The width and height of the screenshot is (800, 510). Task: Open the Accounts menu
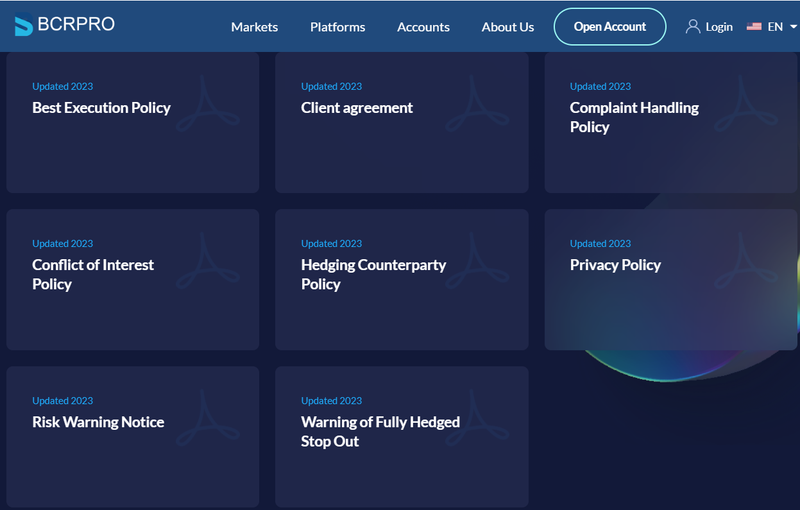[x=423, y=27]
